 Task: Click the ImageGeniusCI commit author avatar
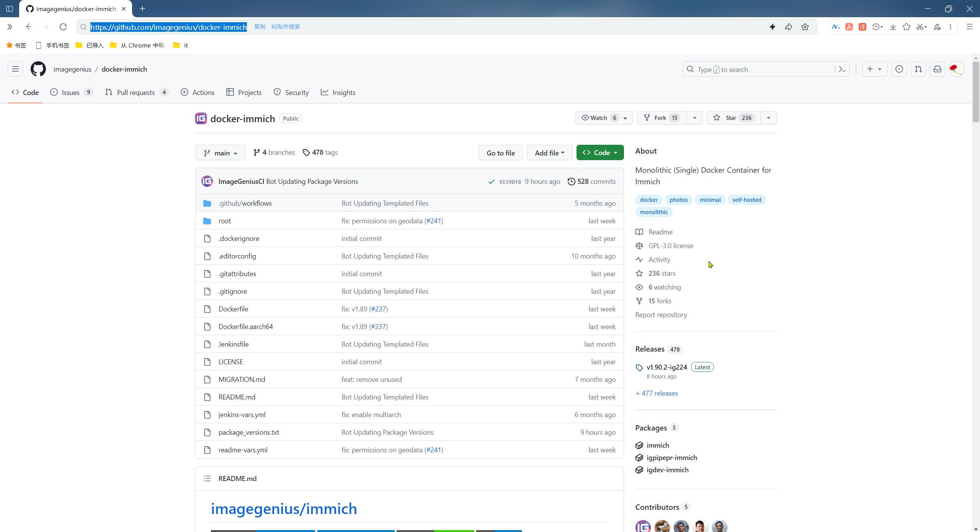207,181
